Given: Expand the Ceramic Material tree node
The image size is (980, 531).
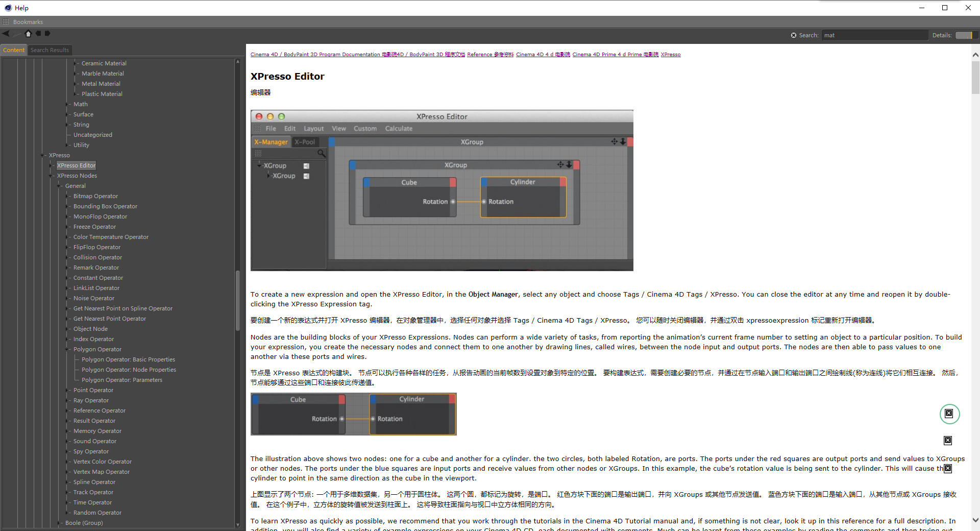Looking at the screenshot, I should (x=75, y=63).
